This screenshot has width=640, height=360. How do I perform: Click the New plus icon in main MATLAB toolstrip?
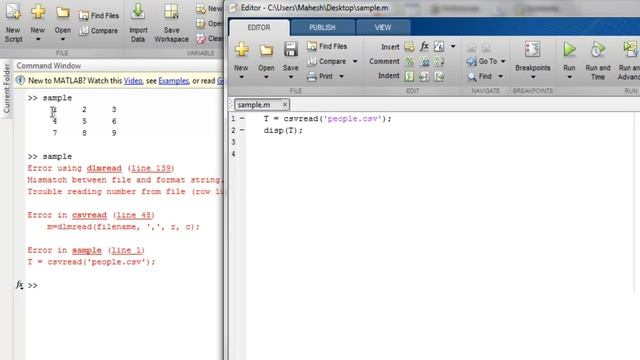(38, 12)
